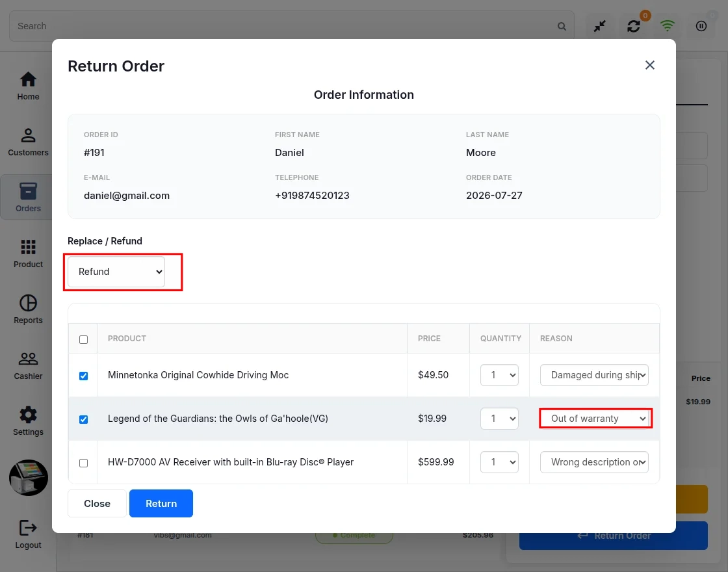The height and width of the screenshot is (572, 728).
Task: Open the Replace / Refund dropdown
Action: [116, 272]
